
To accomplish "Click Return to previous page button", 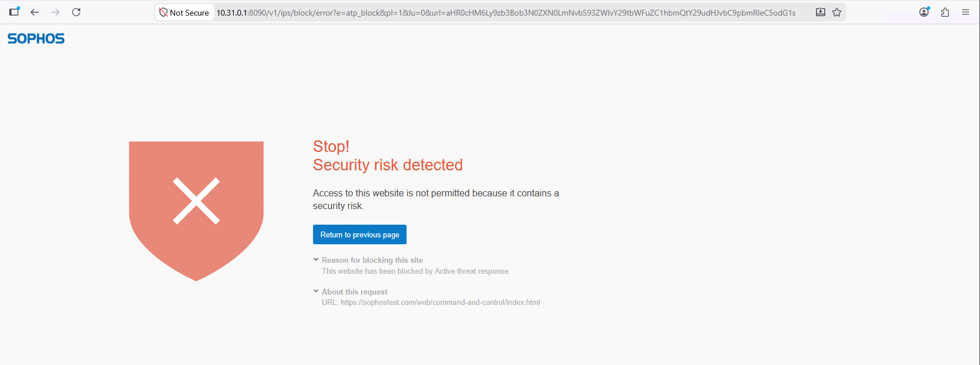I will click(x=360, y=234).
